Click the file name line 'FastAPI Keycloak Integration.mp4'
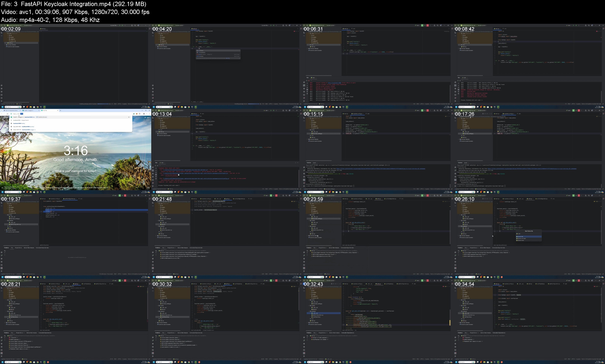 (x=73, y=4)
